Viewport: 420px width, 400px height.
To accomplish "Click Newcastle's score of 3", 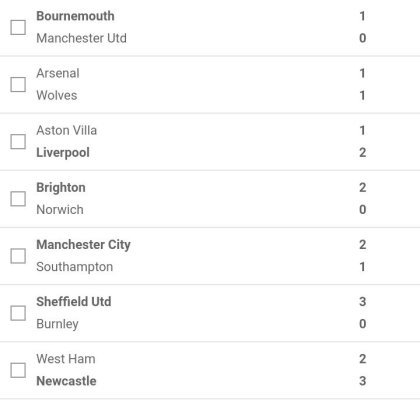I will click(x=362, y=381).
